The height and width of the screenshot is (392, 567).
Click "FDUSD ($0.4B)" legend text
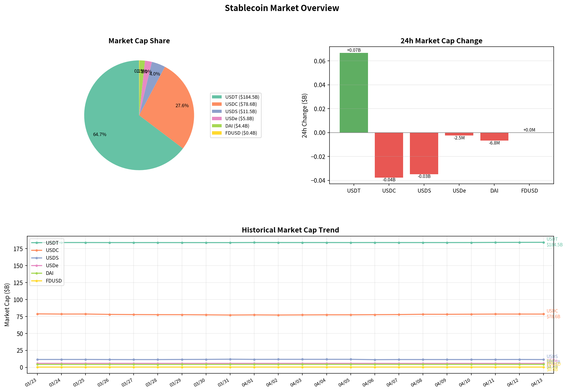tap(241, 133)
